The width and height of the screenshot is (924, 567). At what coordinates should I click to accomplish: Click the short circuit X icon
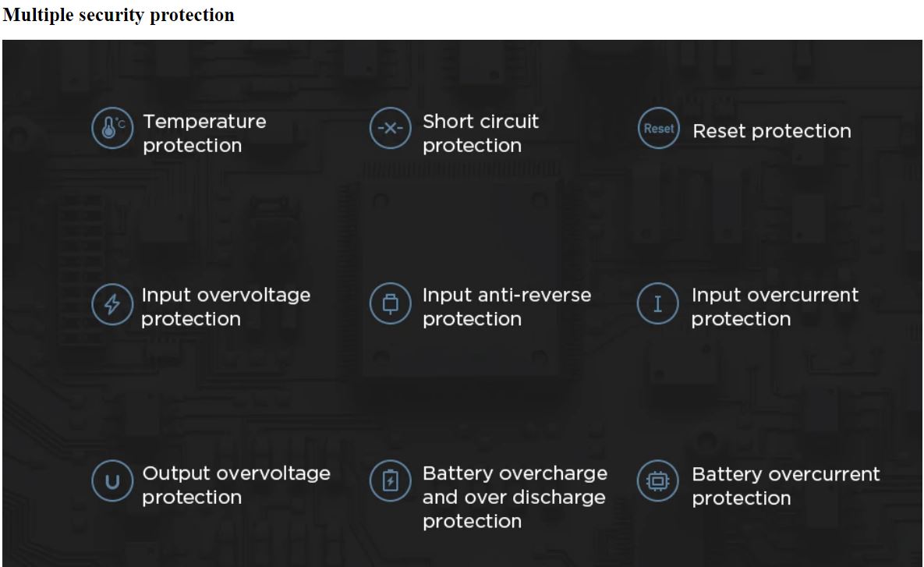click(x=390, y=128)
